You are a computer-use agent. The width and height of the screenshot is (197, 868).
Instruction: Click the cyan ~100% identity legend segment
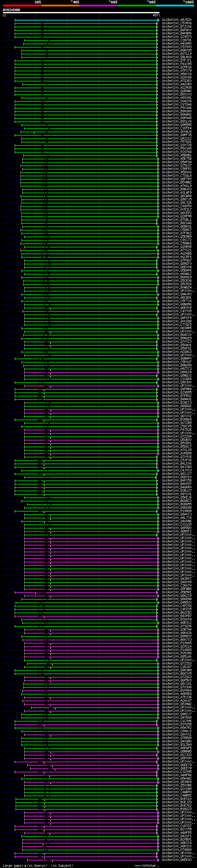[x=175, y=6]
